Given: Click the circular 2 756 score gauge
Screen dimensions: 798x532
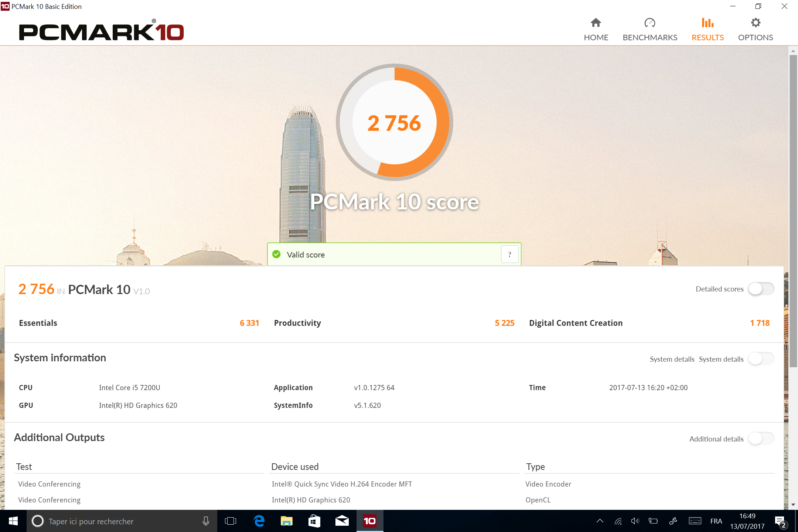Looking at the screenshot, I should pyautogui.click(x=394, y=122).
